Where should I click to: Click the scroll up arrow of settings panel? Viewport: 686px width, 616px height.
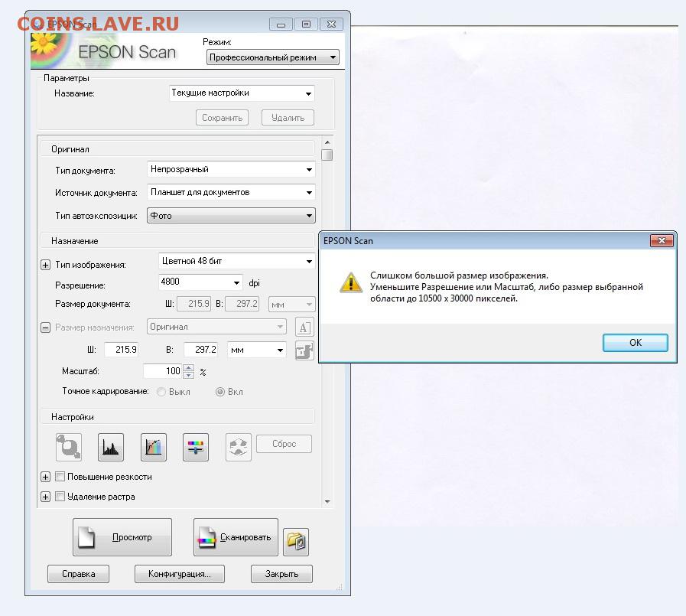(327, 142)
